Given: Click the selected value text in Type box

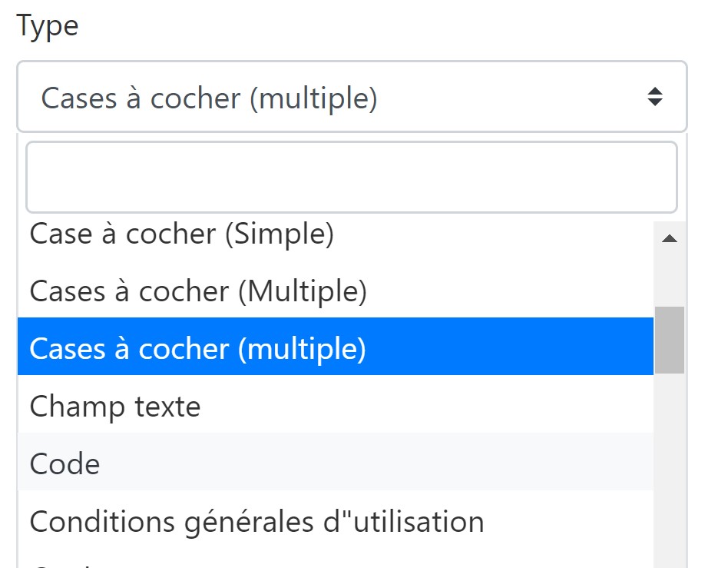Looking at the screenshot, I should coord(209,98).
